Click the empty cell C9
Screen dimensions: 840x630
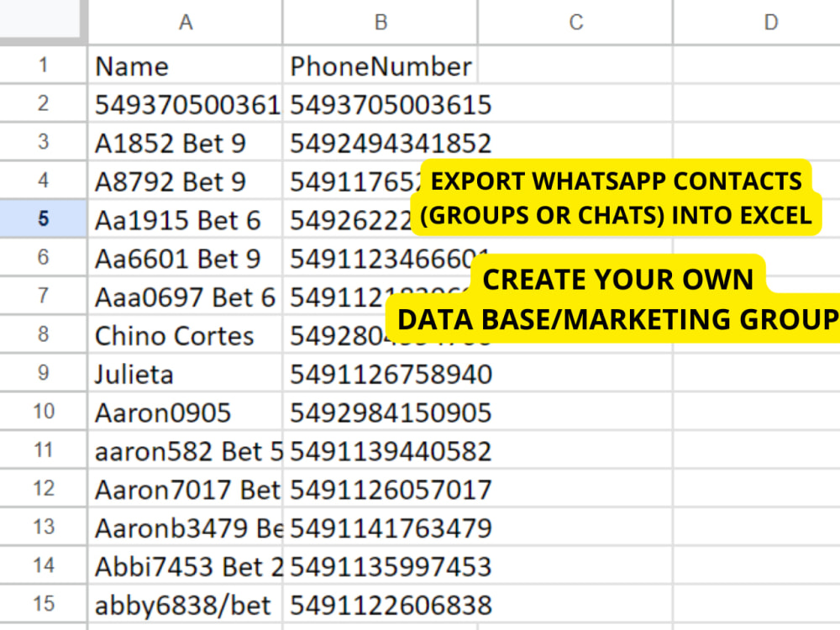(x=575, y=373)
